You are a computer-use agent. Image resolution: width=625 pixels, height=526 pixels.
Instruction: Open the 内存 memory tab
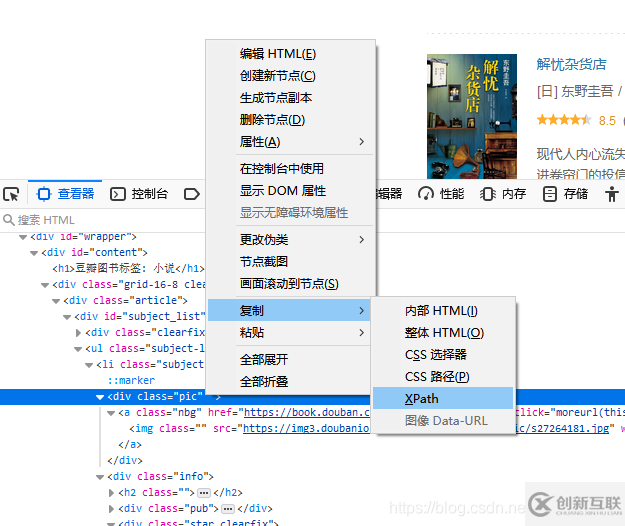tap(503, 194)
